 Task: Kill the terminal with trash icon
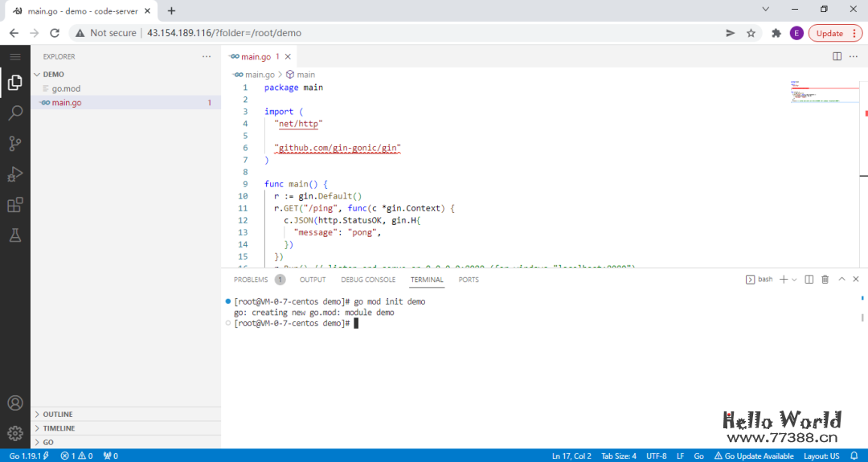click(x=825, y=280)
